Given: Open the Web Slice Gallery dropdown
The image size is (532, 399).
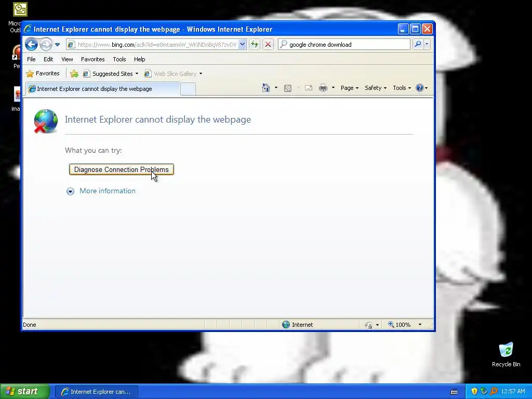Looking at the screenshot, I should [x=174, y=74].
